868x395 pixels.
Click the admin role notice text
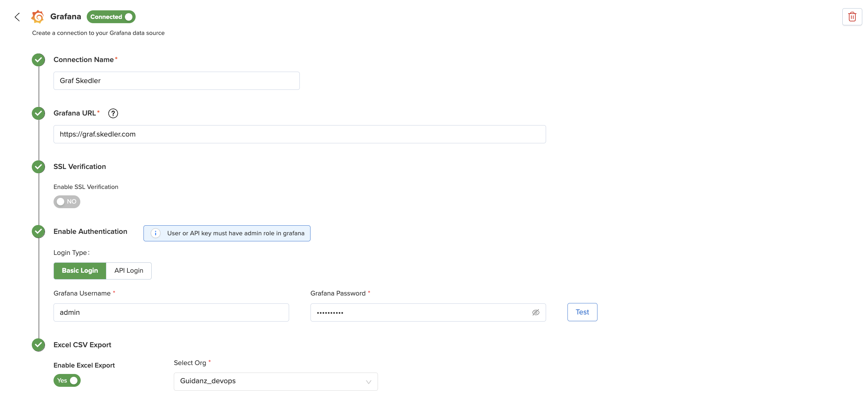tap(236, 233)
